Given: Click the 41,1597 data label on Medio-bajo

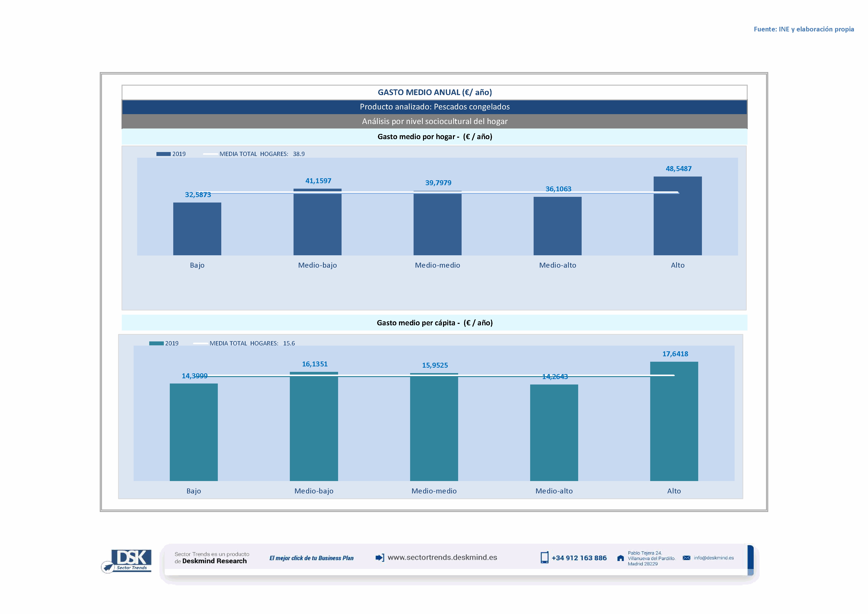Looking at the screenshot, I should pos(318,181).
